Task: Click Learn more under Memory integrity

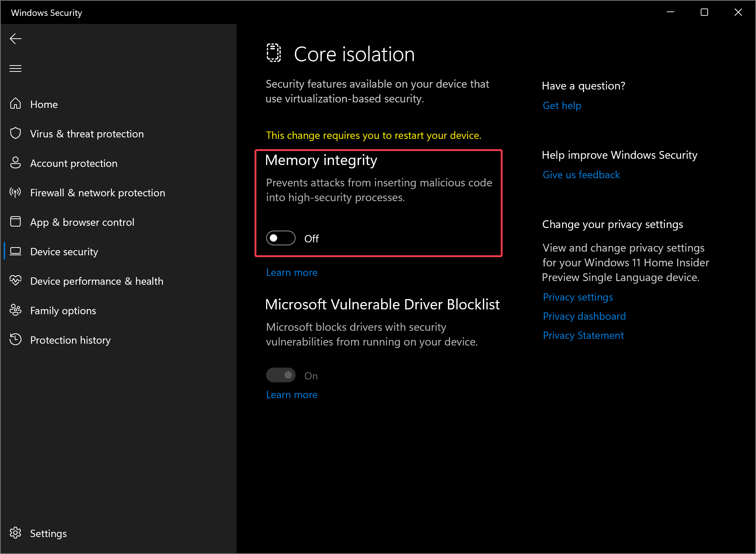Action: pos(292,272)
